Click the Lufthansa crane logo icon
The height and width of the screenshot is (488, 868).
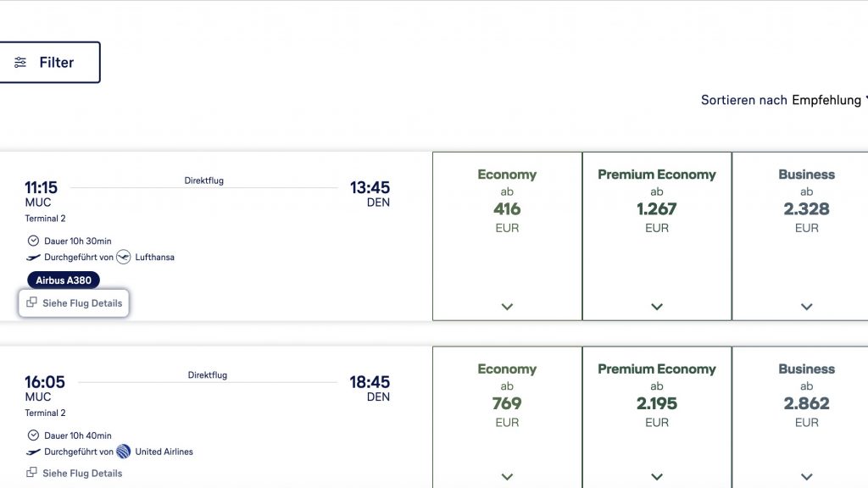click(x=124, y=257)
